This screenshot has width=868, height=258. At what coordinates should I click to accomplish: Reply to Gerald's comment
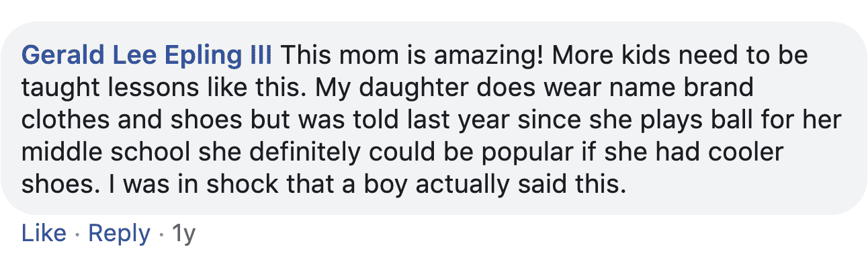click(119, 234)
